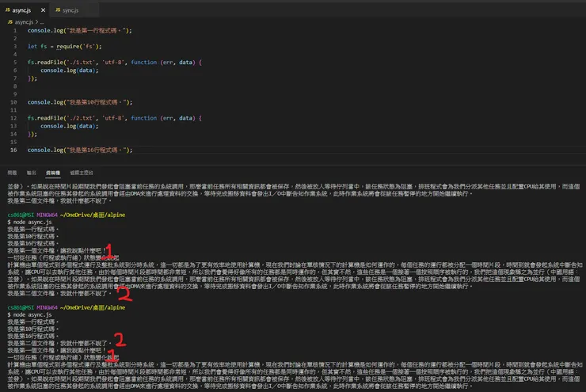Image resolution: width=586 pixels, height=392 pixels.
Task: Click line number 12 in the gutter
Action: point(16,117)
